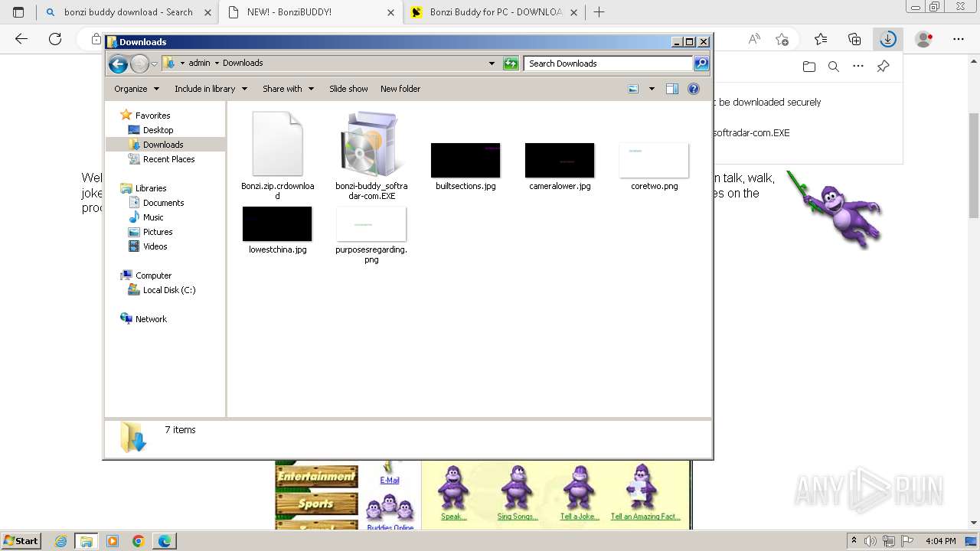Pin the downloads flyout
The width and height of the screenshot is (980, 551).
[883, 67]
